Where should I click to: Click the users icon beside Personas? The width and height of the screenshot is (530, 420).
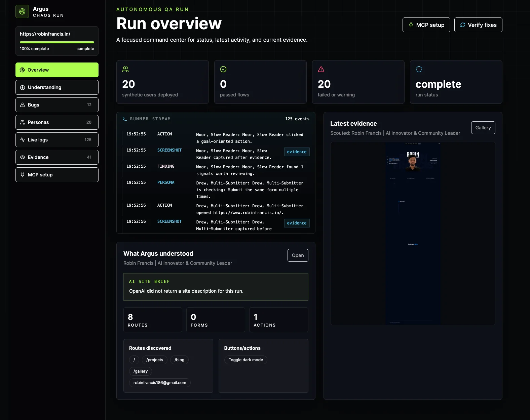pyautogui.click(x=23, y=122)
